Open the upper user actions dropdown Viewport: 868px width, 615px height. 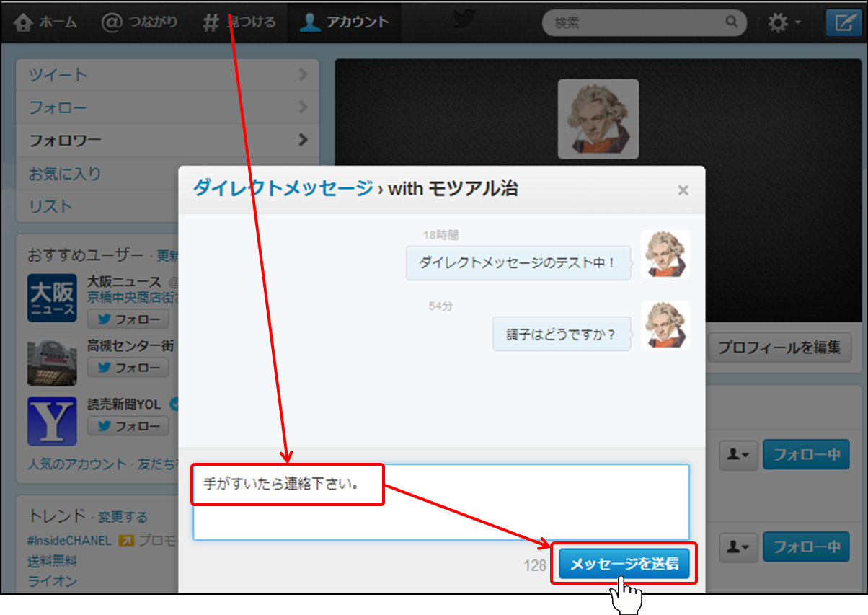[736, 455]
